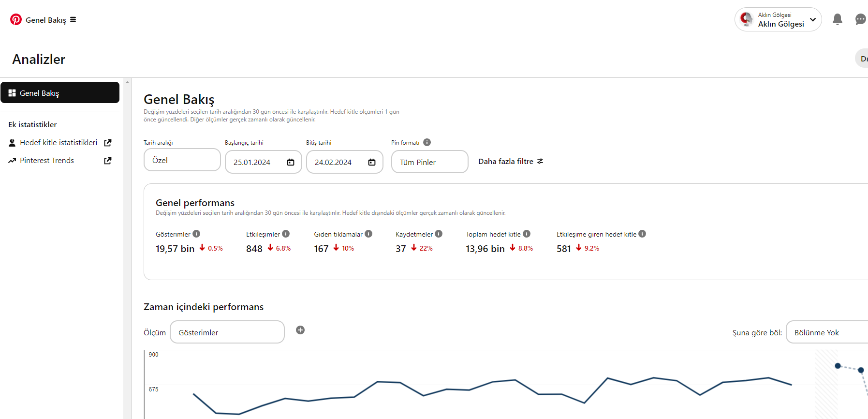This screenshot has width=868, height=419.
Task: Open the messages speech bubble icon
Action: (x=861, y=19)
